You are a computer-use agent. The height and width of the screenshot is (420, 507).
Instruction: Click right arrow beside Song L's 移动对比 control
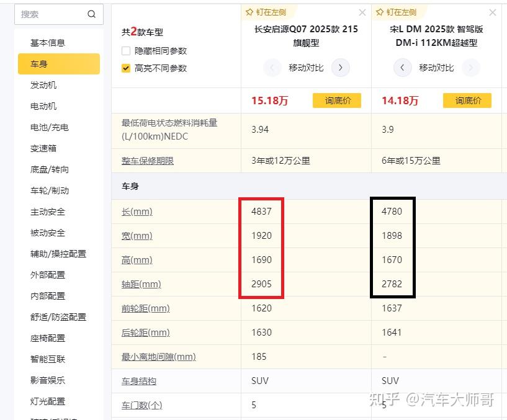(470, 68)
